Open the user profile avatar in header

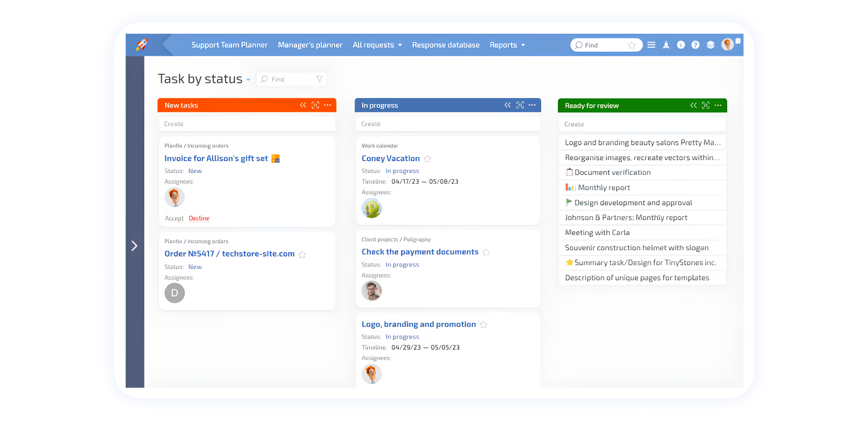point(728,44)
